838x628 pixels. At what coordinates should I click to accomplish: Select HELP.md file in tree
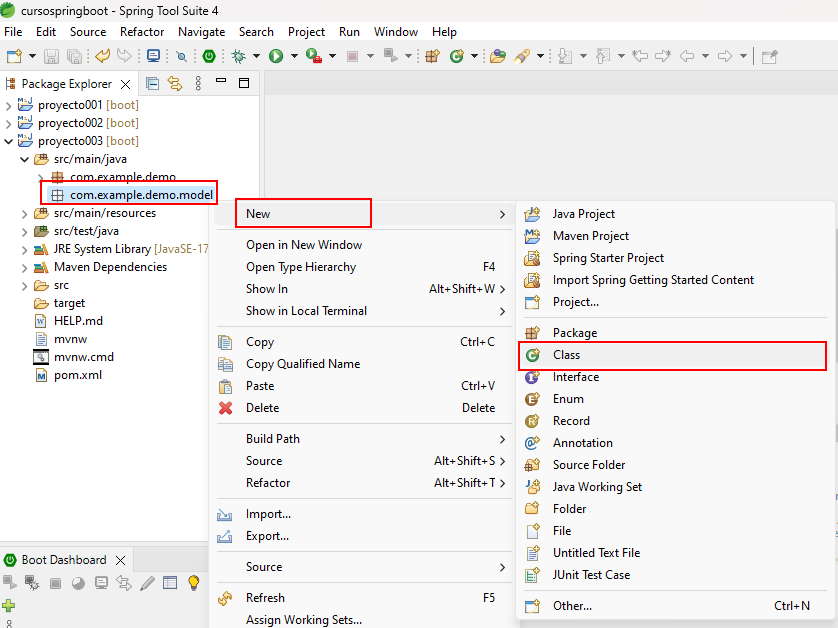click(78, 321)
